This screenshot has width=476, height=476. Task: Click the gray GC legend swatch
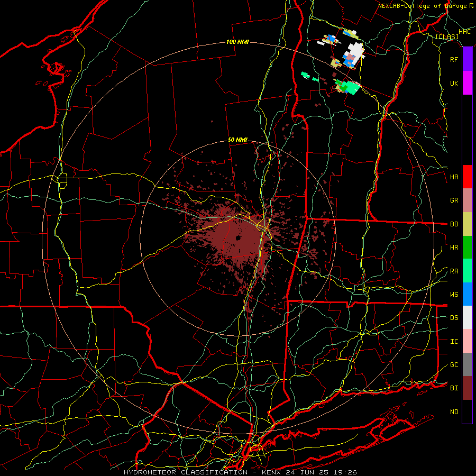467,364
